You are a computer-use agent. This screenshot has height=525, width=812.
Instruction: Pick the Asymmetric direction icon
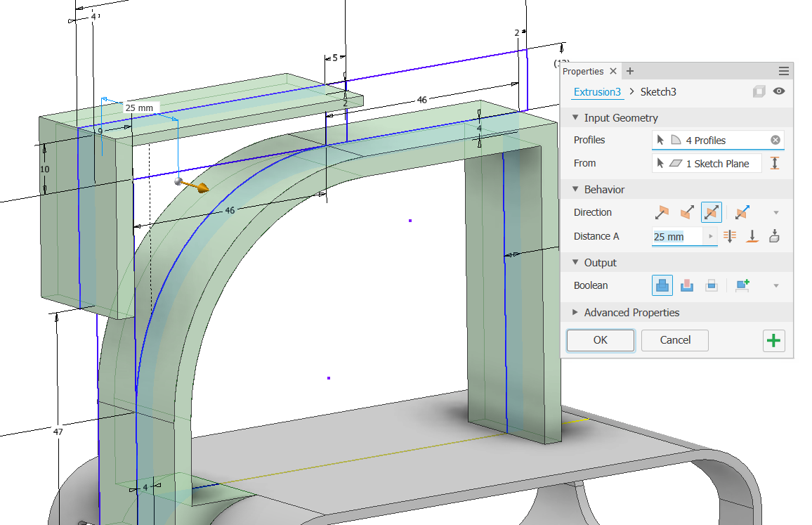(x=741, y=212)
